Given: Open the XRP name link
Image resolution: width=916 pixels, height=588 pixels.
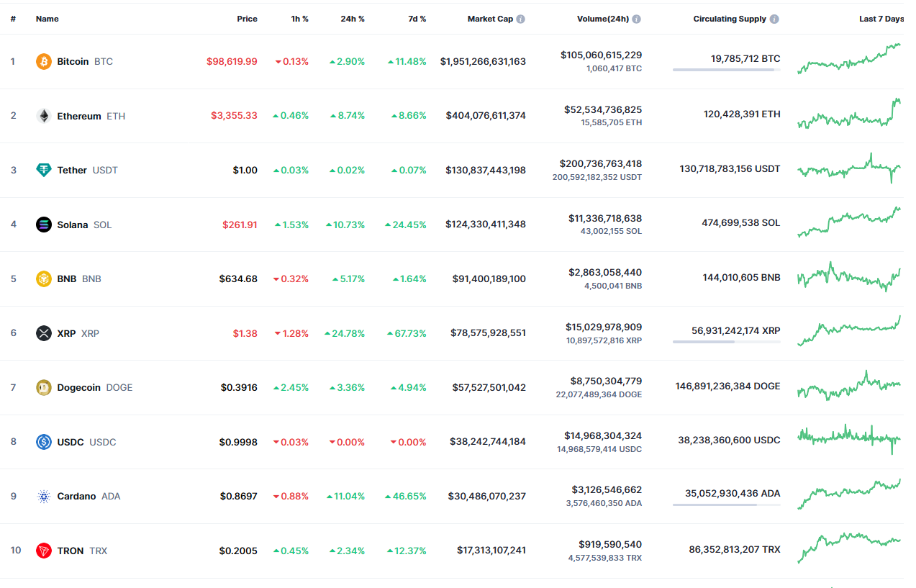Looking at the screenshot, I should click(x=78, y=333).
